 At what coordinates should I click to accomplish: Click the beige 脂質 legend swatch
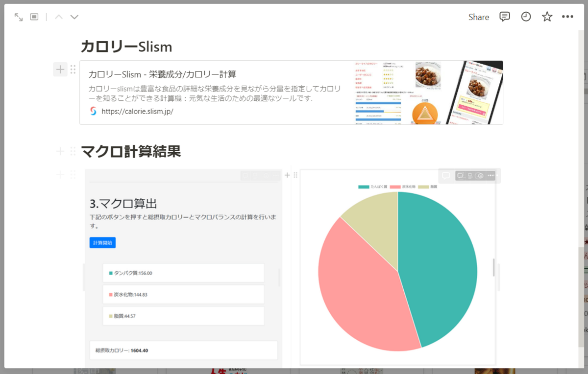point(423,187)
